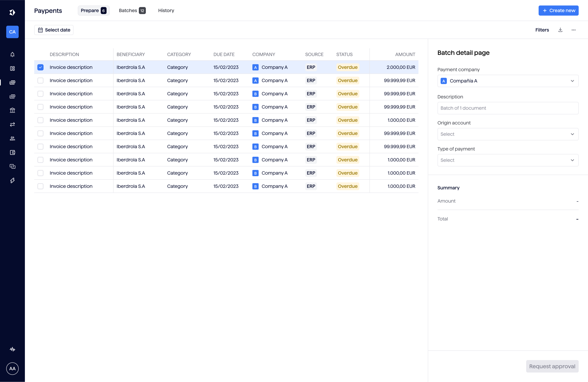Check the fifth invoice row checkbox
588x382 pixels.
[40, 120]
